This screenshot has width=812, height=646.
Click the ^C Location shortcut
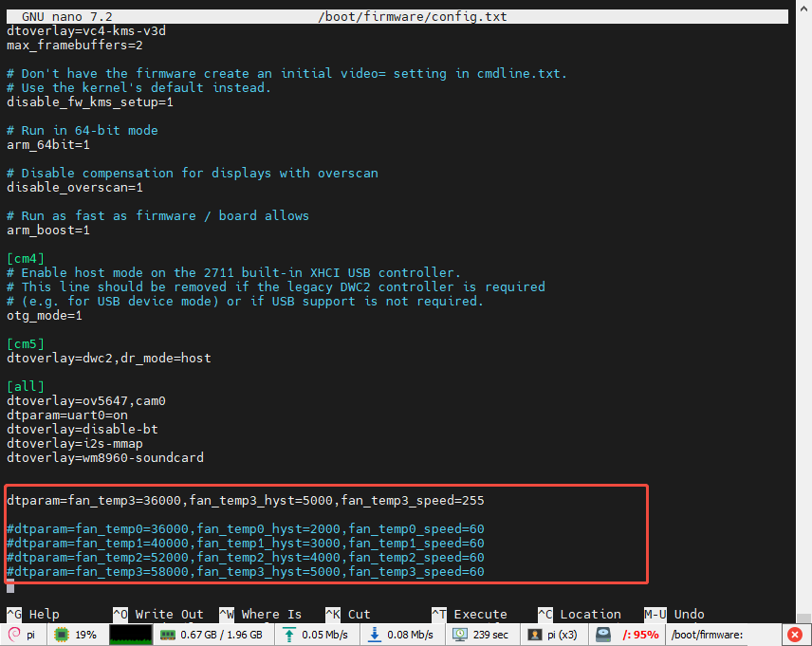click(580, 615)
